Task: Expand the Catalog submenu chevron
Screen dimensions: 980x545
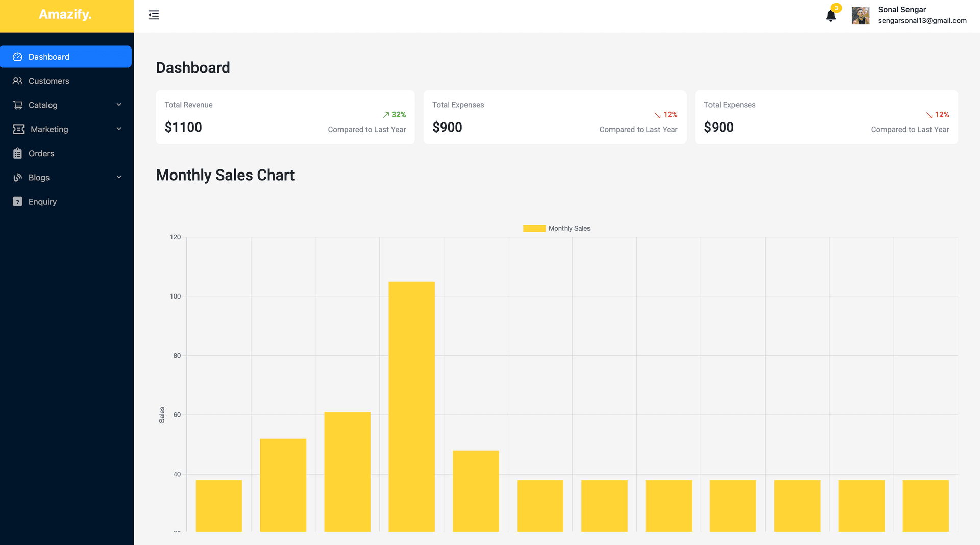Action: (x=119, y=105)
